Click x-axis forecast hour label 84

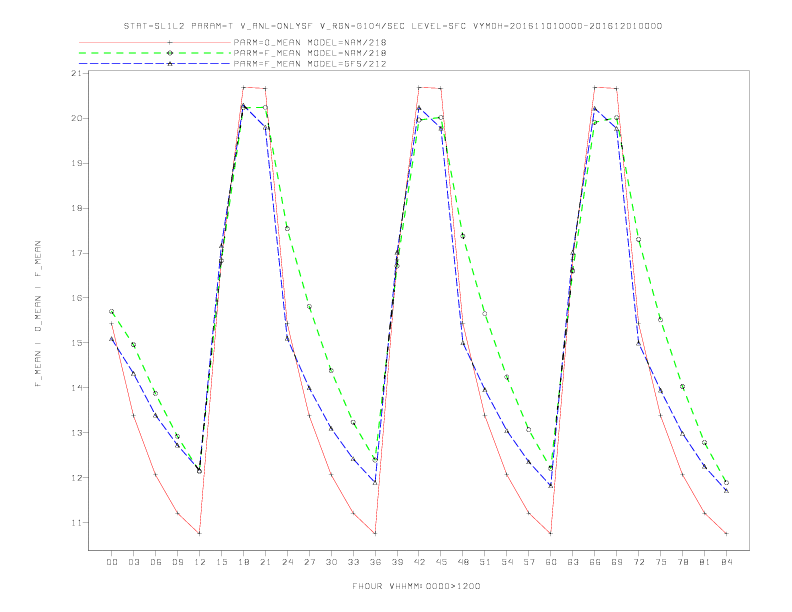coord(726,562)
